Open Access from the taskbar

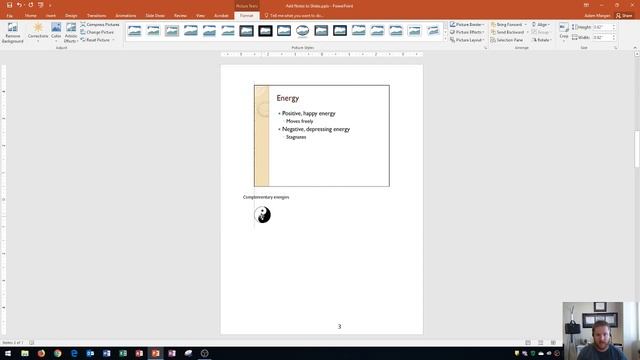point(139,353)
